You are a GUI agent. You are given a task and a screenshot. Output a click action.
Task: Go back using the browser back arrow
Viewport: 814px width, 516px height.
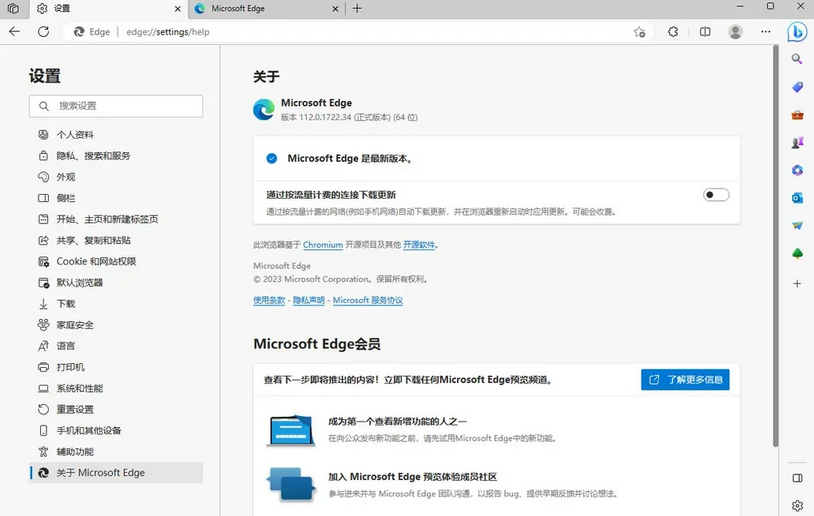pos(14,32)
